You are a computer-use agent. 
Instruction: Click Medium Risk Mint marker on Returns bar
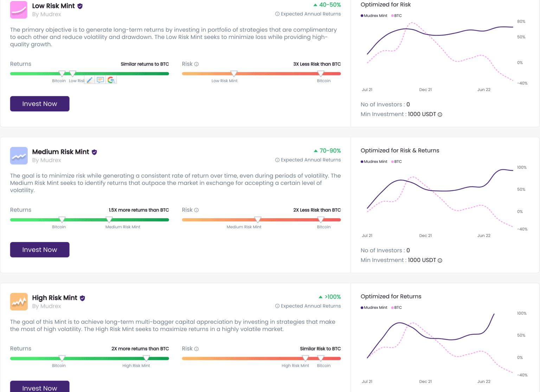109,220
